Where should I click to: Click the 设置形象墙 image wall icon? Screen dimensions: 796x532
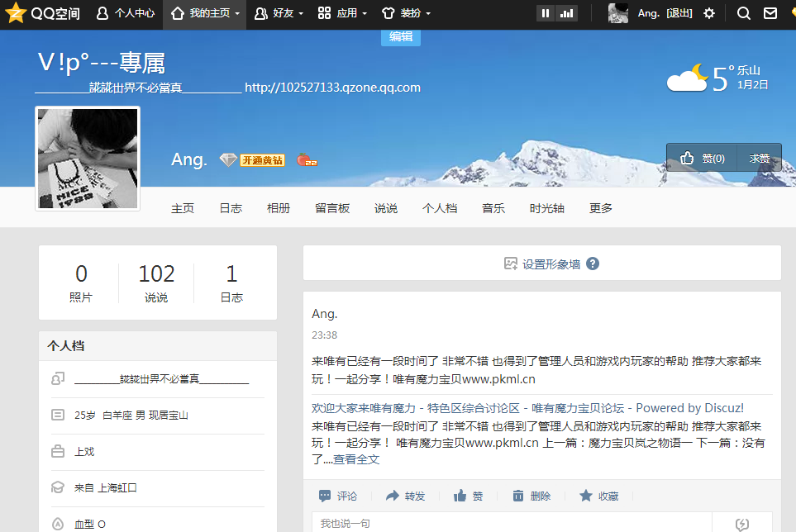coord(511,263)
